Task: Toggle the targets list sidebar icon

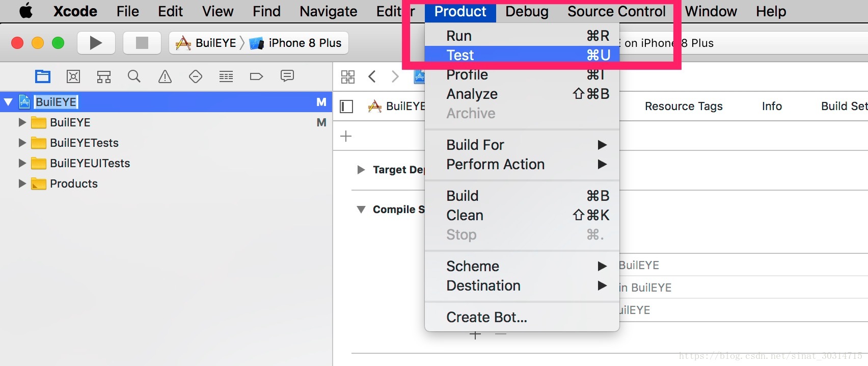Action: 346,107
